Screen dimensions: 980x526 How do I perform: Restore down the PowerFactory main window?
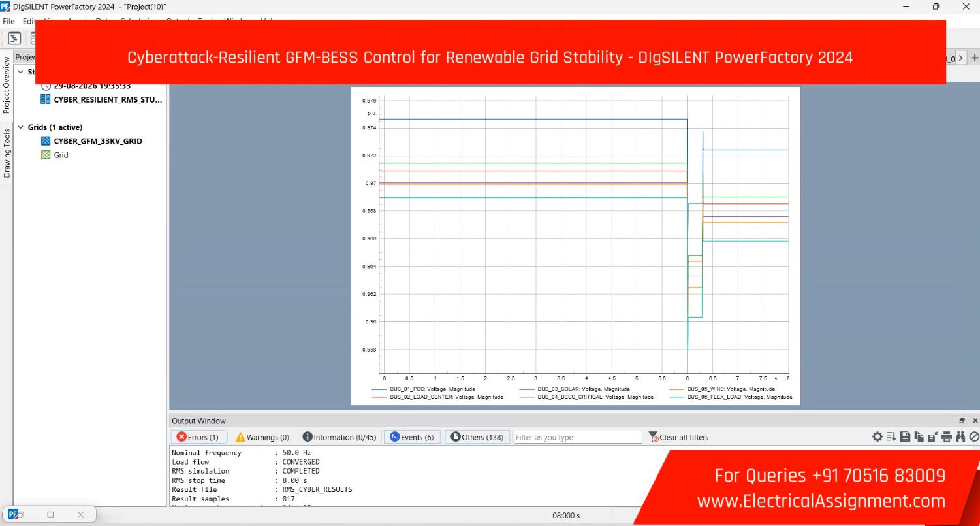point(936,7)
